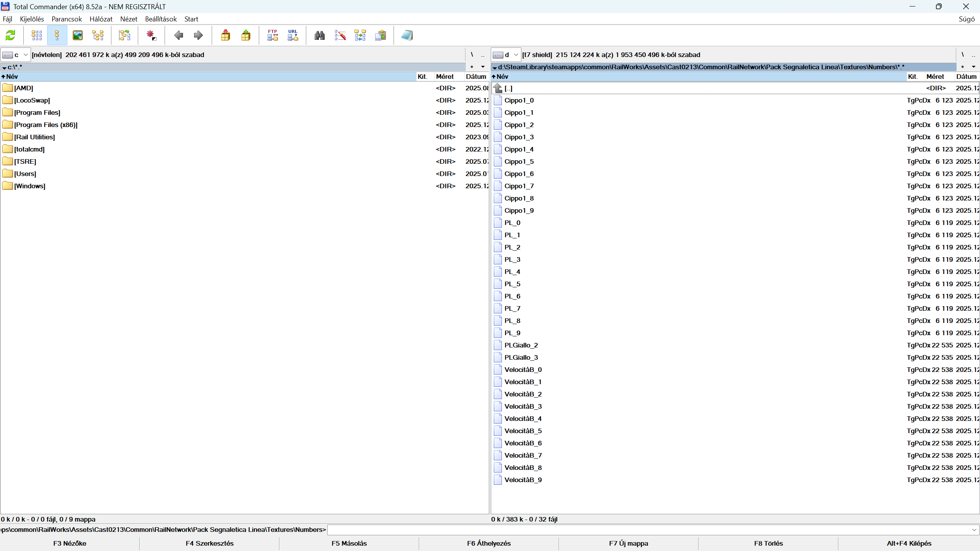Open the Multi-rename tool icon

(x=340, y=36)
